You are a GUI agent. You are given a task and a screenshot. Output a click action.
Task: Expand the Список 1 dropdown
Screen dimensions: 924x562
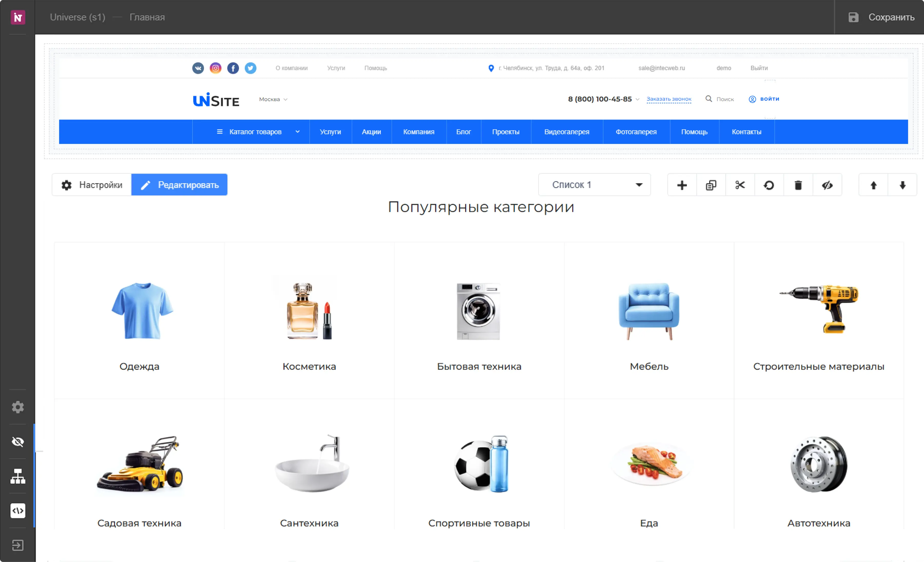click(594, 185)
